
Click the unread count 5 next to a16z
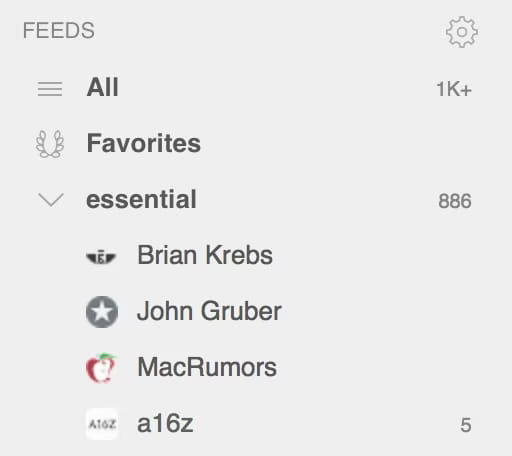tap(466, 425)
